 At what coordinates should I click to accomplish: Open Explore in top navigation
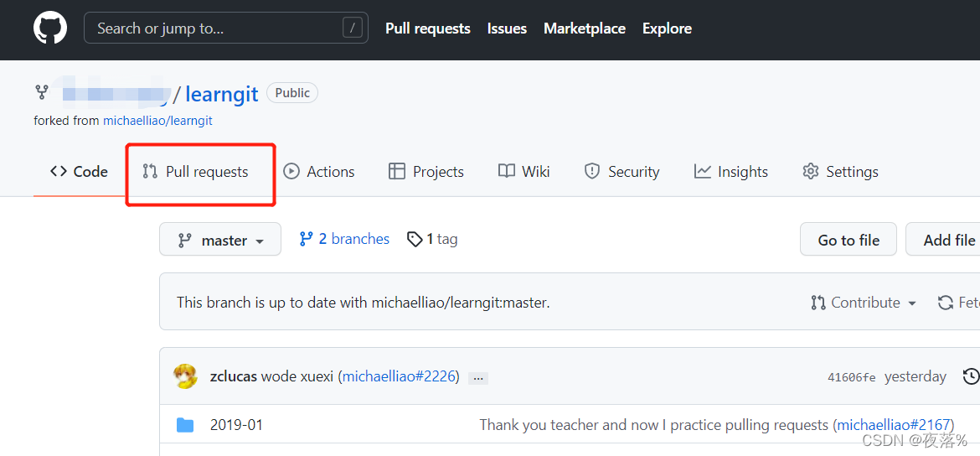(667, 28)
